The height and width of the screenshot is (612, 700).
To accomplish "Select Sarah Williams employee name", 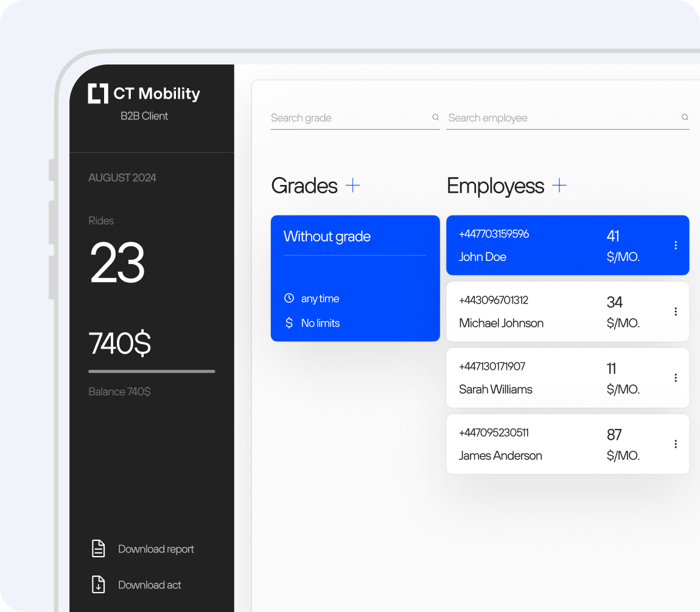I will point(495,389).
